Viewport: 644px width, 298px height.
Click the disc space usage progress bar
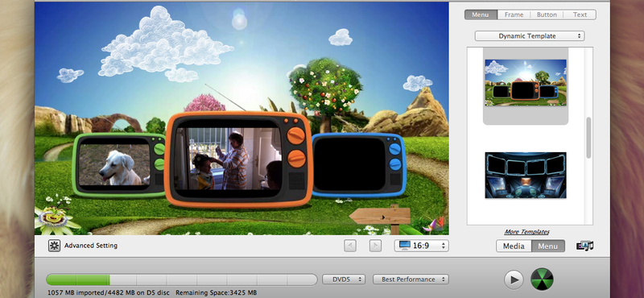pyautogui.click(x=182, y=280)
